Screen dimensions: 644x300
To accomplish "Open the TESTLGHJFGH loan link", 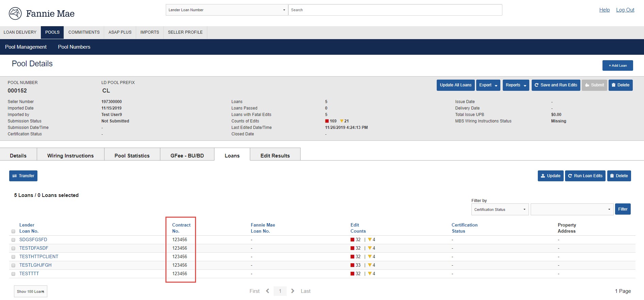I will (x=35, y=265).
